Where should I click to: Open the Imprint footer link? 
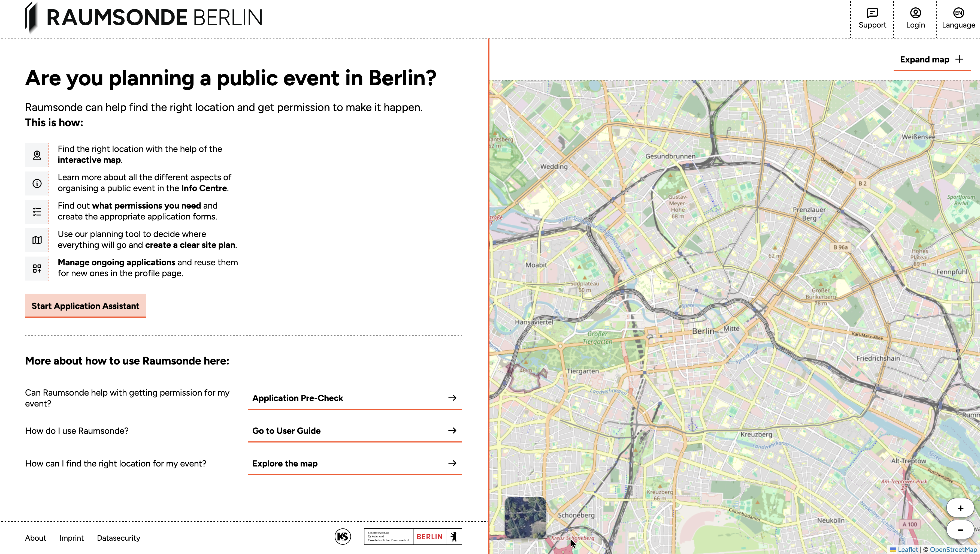coord(71,538)
